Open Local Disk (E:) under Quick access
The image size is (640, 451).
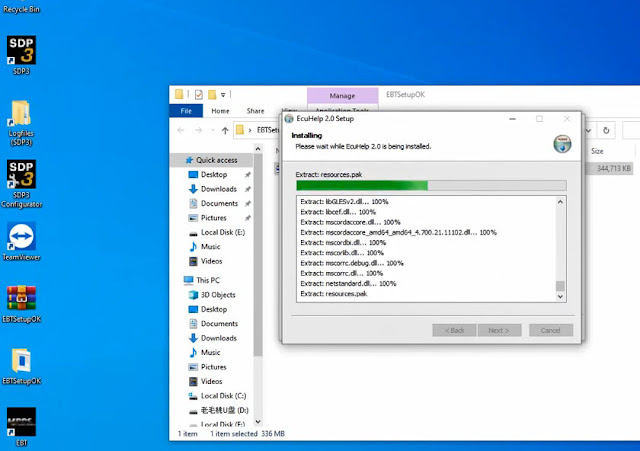[223, 232]
